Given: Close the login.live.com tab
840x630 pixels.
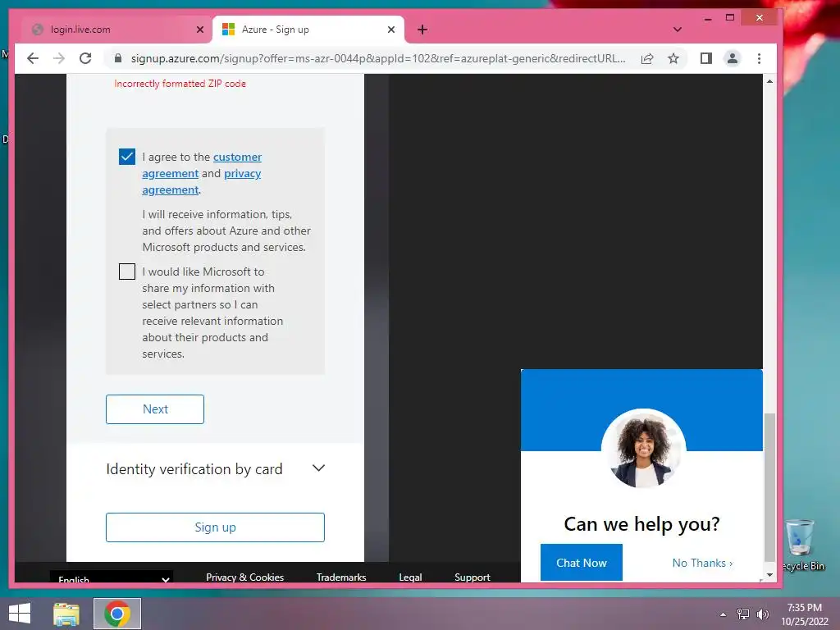Looking at the screenshot, I should 200,30.
